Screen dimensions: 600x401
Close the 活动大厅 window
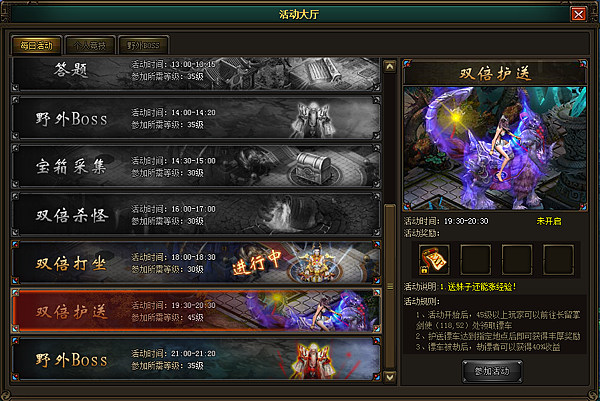click(578, 15)
